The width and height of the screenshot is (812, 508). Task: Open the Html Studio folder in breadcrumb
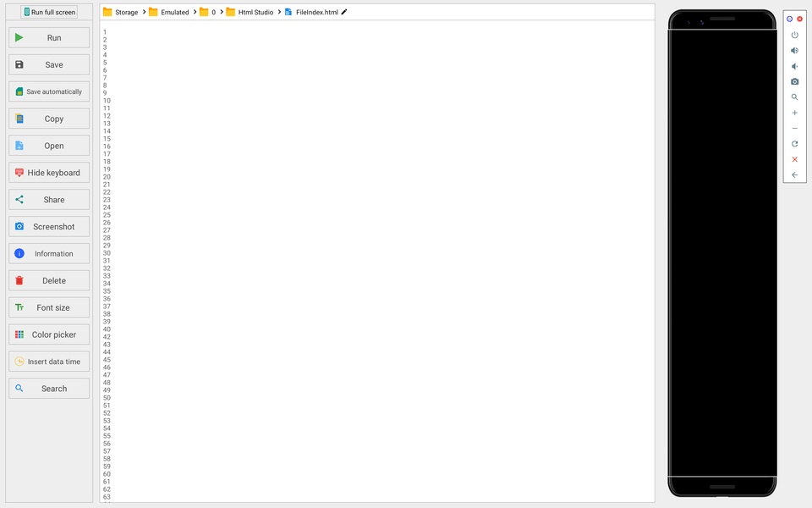point(250,12)
